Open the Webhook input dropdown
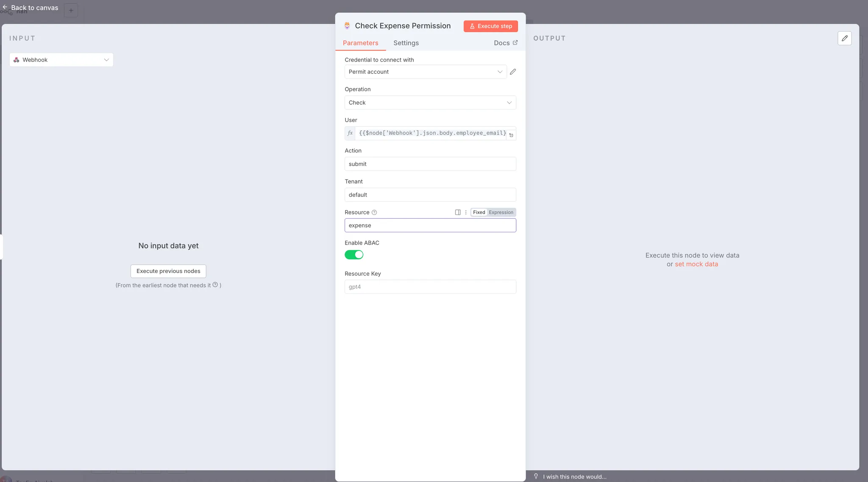868x482 pixels. [61, 60]
